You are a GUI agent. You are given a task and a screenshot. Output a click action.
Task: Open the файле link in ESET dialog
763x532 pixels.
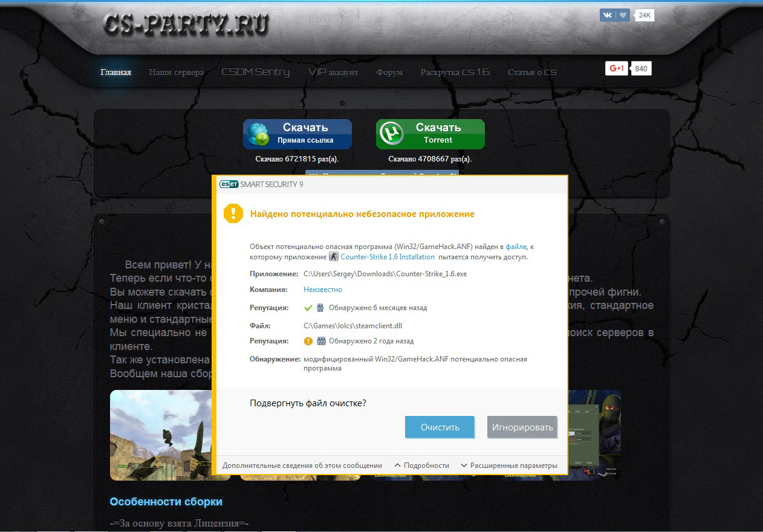coord(516,247)
